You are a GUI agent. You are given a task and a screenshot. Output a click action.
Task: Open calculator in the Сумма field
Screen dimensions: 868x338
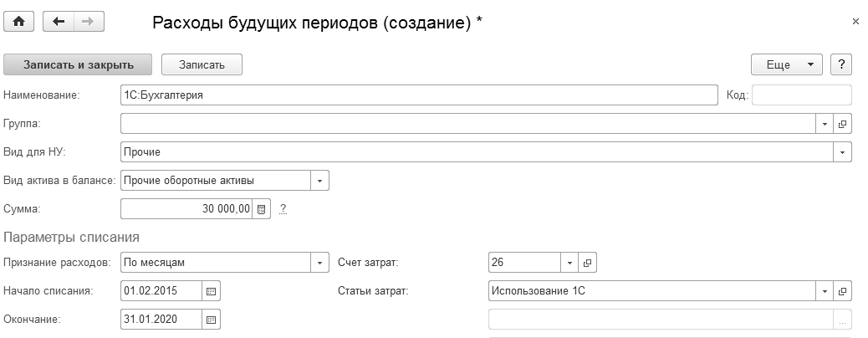261,209
